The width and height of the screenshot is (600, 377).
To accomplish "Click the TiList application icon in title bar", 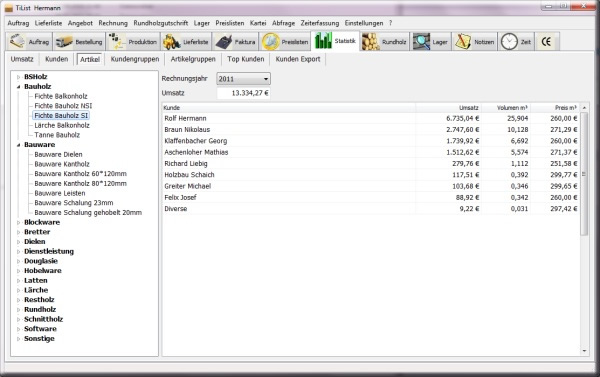I will (8, 8).
